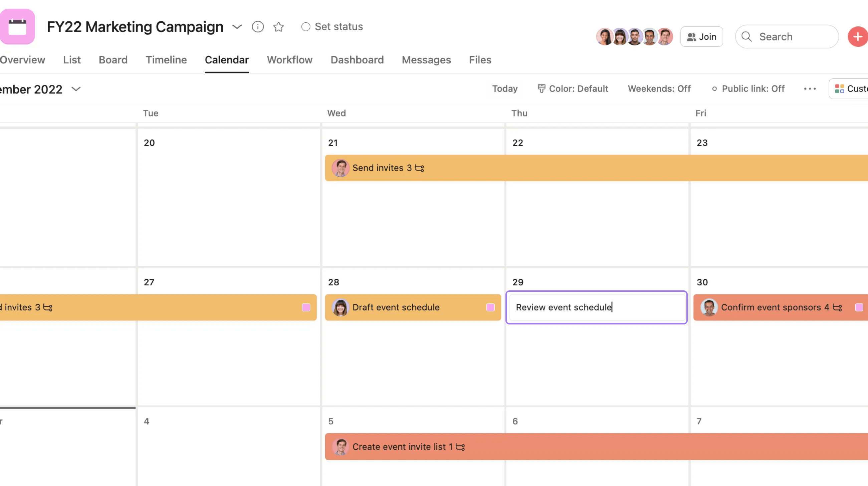868x486 pixels.
Task: Toggle Weekends display off setting
Action: [x=658, y=88]
